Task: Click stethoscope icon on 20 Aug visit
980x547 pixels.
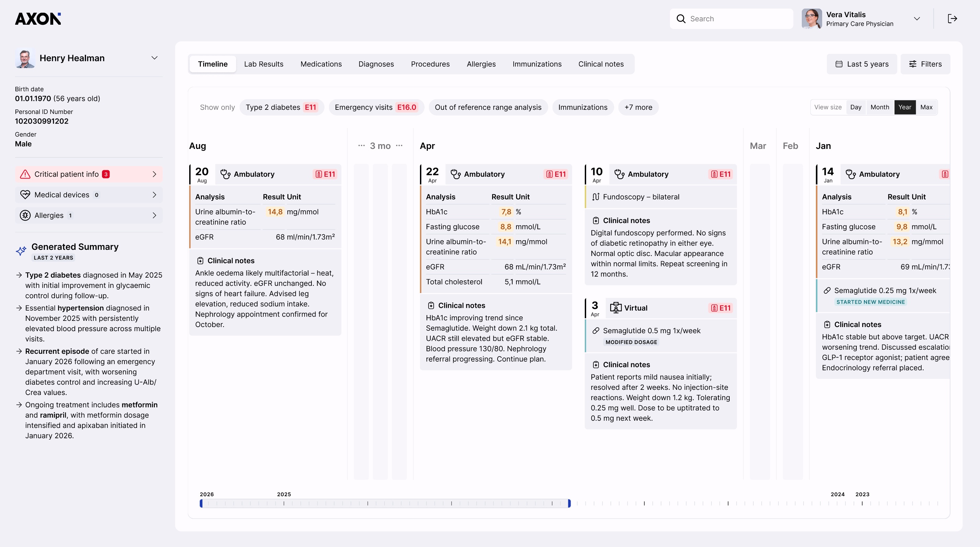Action: click(x=225, y=174)
